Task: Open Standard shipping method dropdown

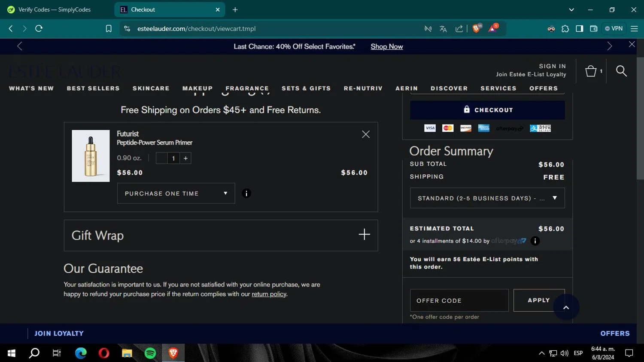Action: 487,198
